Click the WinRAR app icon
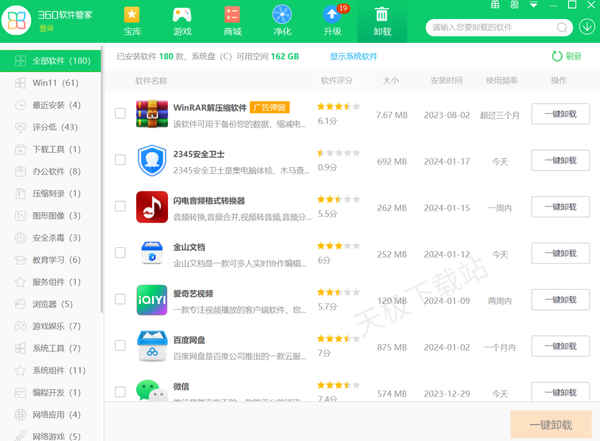Viewport: 600px width, 441px height. coord(152,114)
